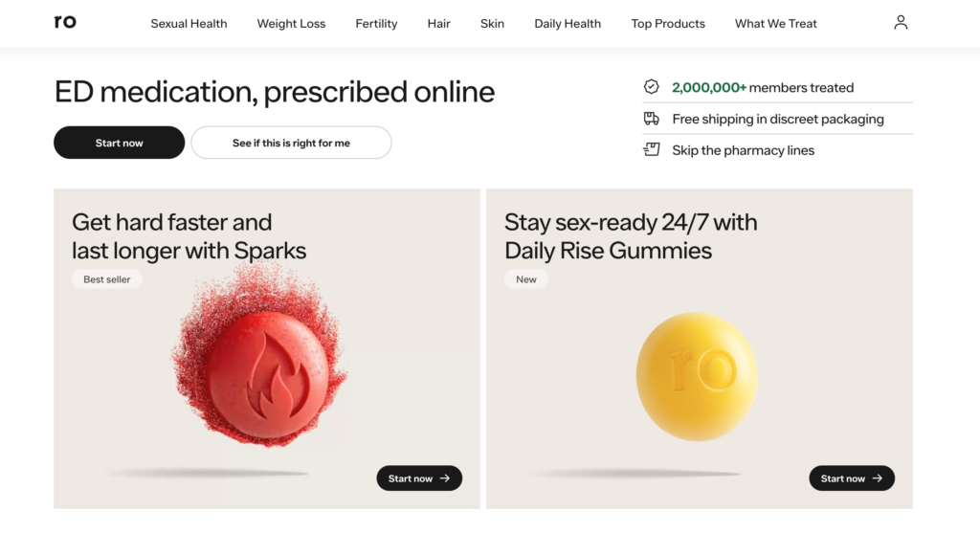Viewport: 980px width, 555px height.
Task: Select the red Sparks pill image
Action: [x=260, y=358]
